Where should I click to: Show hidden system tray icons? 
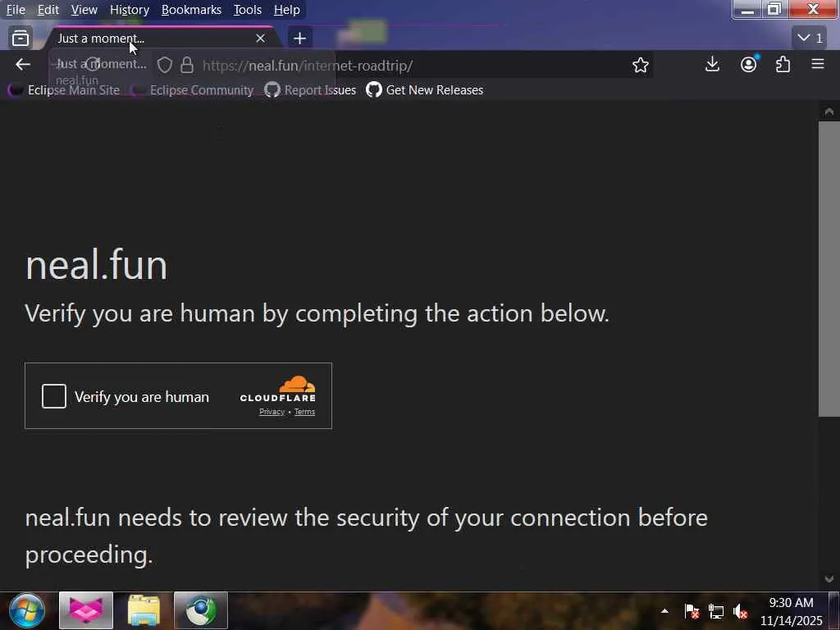[x=664, y=610]
